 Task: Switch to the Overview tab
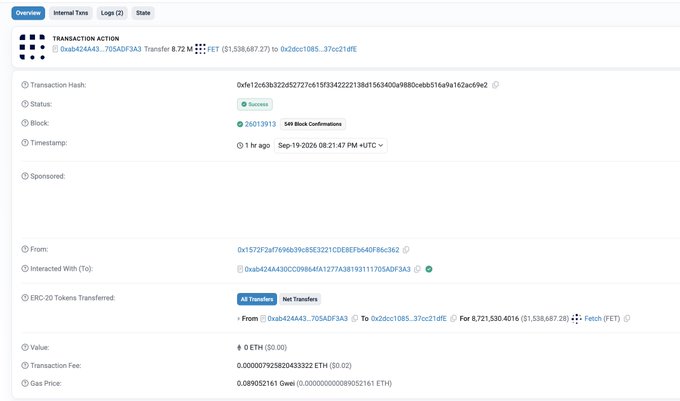point(28,13)
